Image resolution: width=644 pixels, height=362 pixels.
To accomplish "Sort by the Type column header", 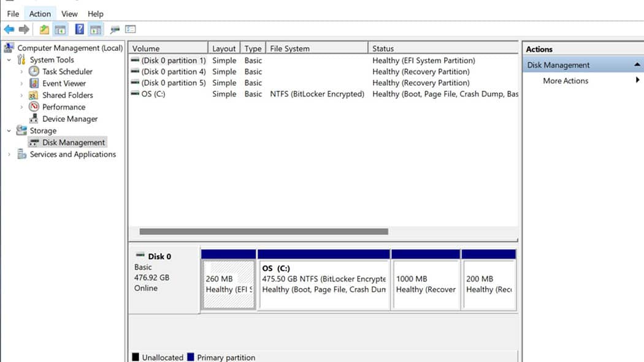I will [253, 48].
